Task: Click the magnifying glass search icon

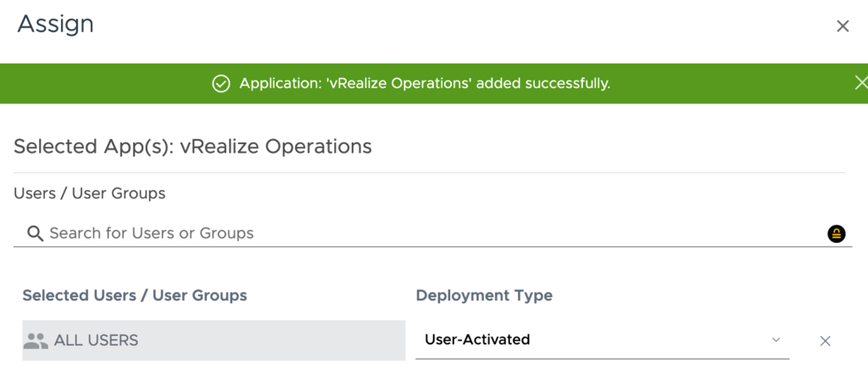Action: pos(35,233)
